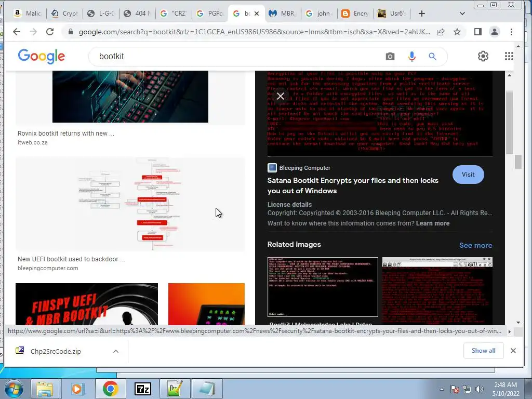The height and width of the screenshot is (399, 532).
Task: Open Notepad++ from the taskbar
Action: point(175,389)
